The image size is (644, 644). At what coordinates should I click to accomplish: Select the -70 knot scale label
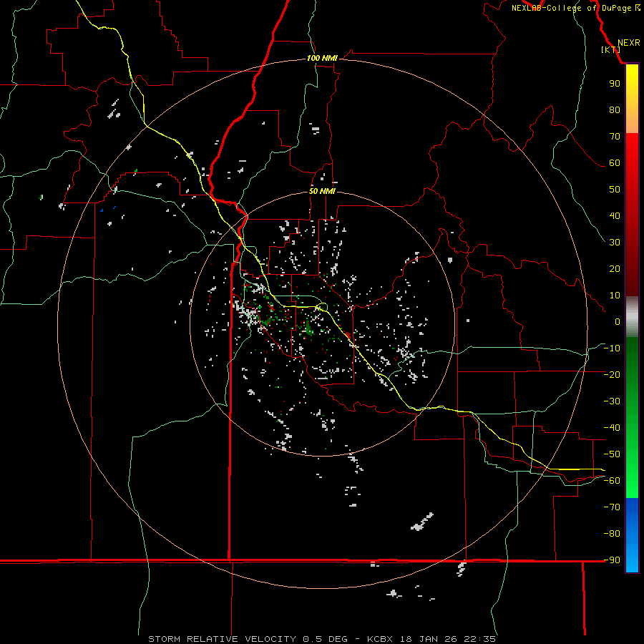(612, 507)
